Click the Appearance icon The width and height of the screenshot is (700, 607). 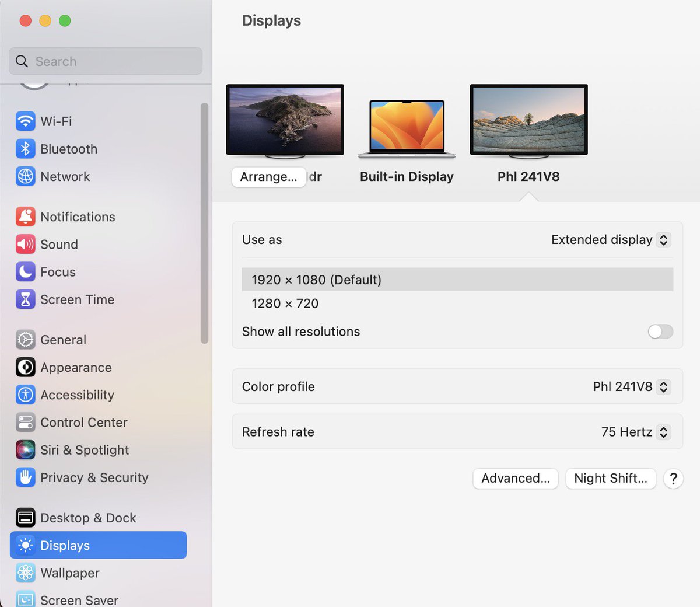pos(25,367)
